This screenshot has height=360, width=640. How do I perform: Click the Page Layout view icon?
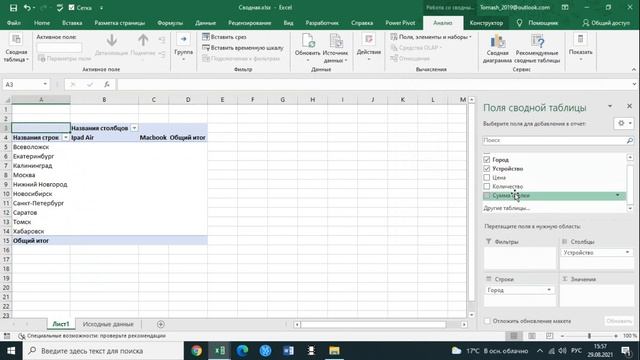(532, 336)
